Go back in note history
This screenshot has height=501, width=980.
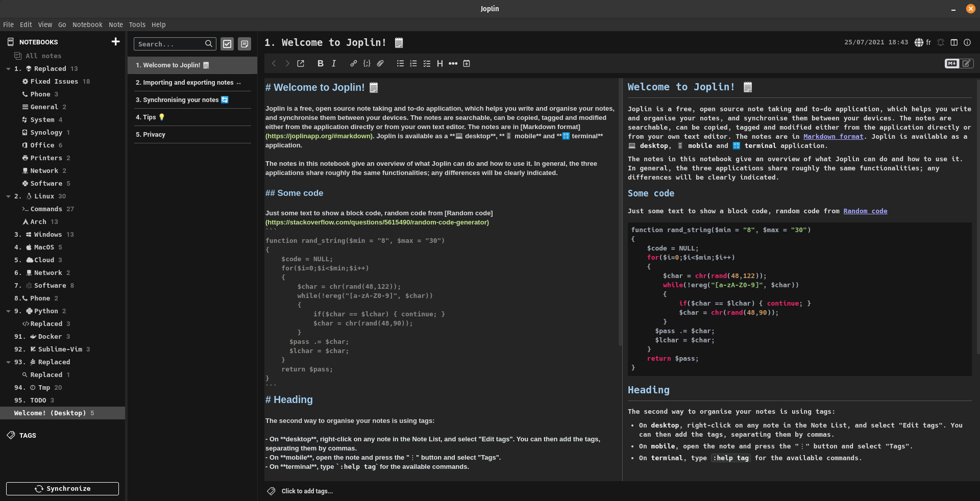click(274, 63)
